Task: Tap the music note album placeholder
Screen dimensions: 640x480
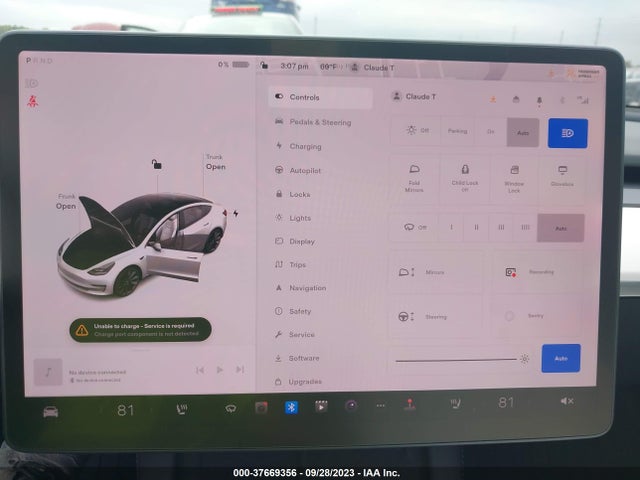Action: [x=48, y=372]
